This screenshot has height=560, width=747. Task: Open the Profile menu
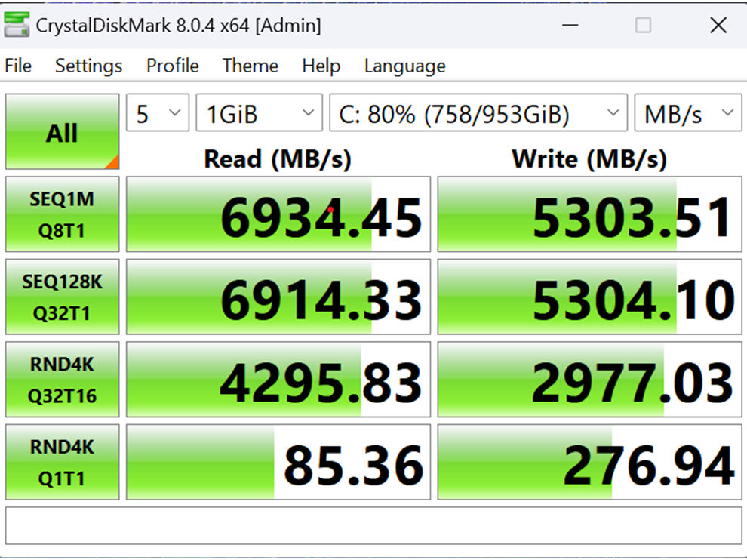point(173,66)
